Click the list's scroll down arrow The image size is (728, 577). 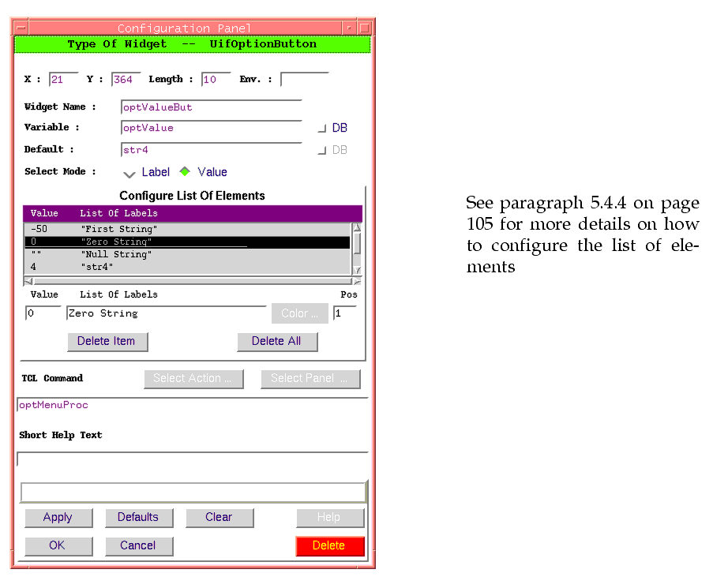point(356,270)
